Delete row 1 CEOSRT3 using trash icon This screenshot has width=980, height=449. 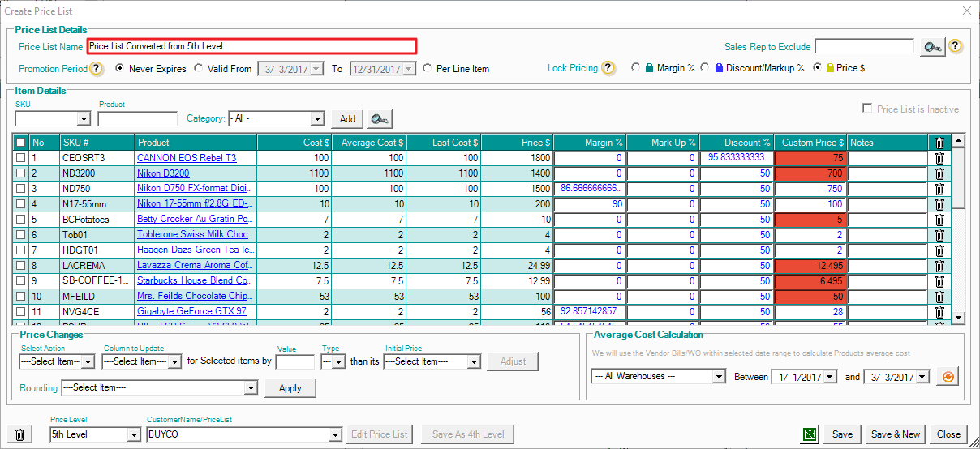point(939,158)
